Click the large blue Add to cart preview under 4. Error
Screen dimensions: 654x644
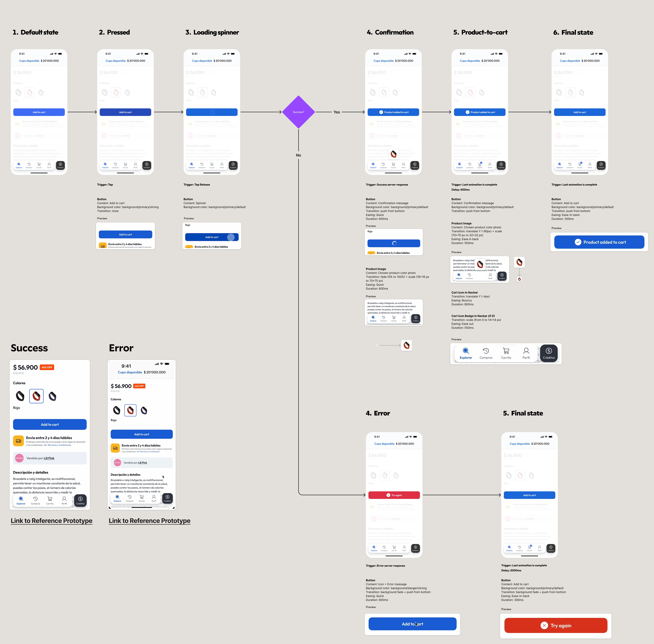click(x=412, y=624)
